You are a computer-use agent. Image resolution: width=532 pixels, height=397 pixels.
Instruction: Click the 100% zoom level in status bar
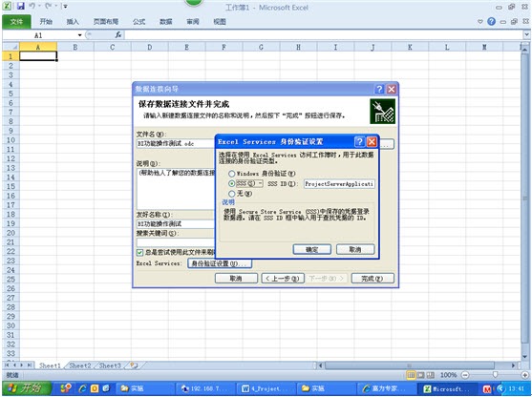pos(448,375)
